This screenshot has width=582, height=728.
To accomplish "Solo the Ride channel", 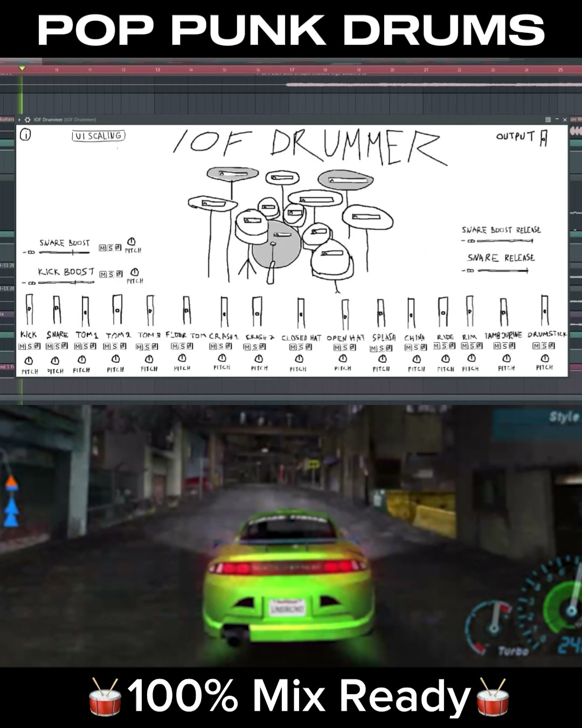I will pos(445,346).
